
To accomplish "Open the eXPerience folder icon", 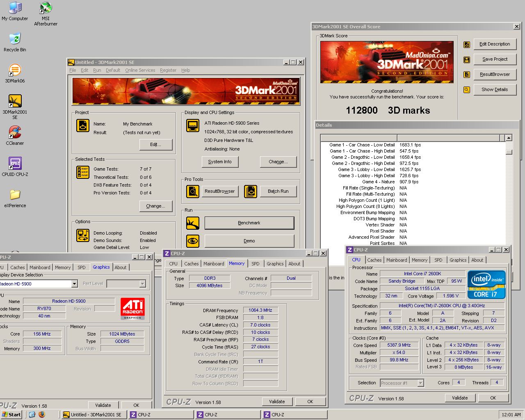I will pos(15,198).
